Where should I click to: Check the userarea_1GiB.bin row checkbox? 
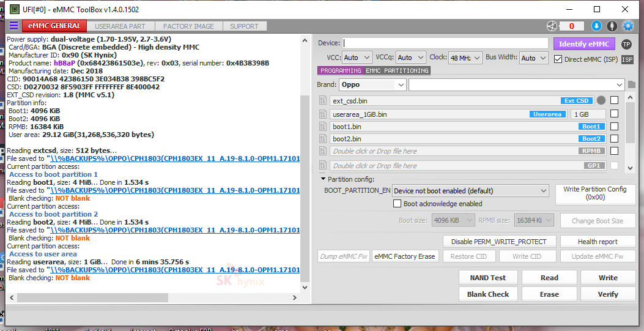click(614, 114)
